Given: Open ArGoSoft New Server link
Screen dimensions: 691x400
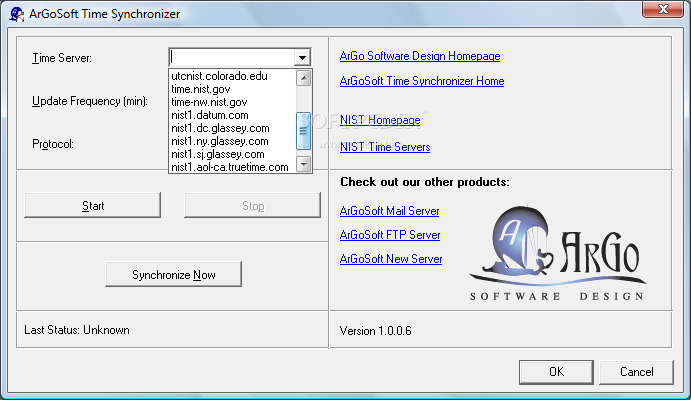Looking at the screenshot, I should pyautogui.click(x=391, y=259).
